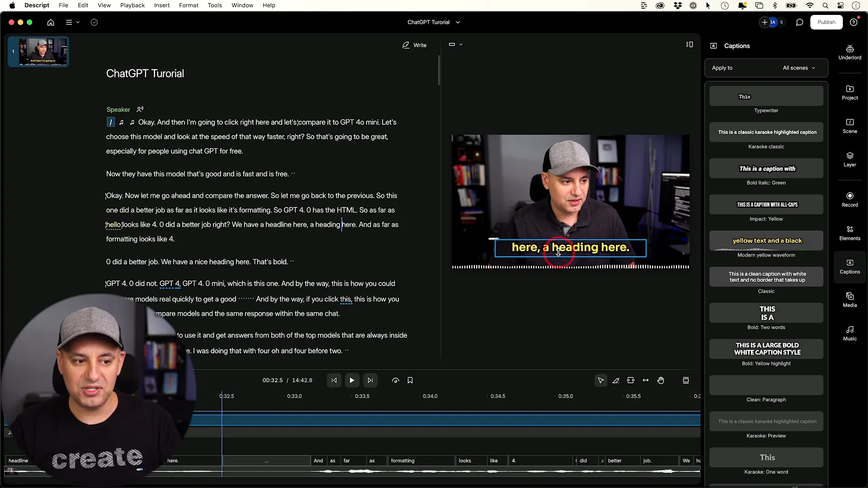The height and width of the screenshot is (488, 868).
Task: Expand the canvas layout dropdown arrow
Action: tap(461, 44)
